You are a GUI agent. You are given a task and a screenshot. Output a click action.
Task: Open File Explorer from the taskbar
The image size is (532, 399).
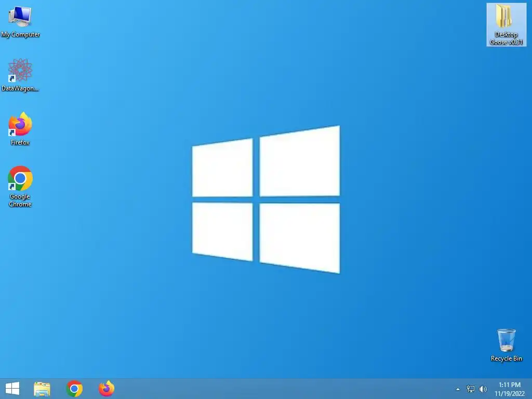[x=42, y=389]
